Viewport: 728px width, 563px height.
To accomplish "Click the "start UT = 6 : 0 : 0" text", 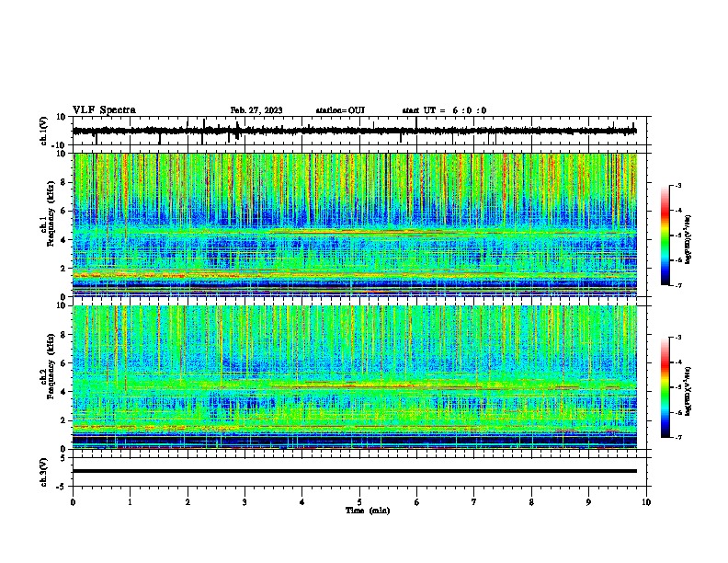I will point(444,110).
